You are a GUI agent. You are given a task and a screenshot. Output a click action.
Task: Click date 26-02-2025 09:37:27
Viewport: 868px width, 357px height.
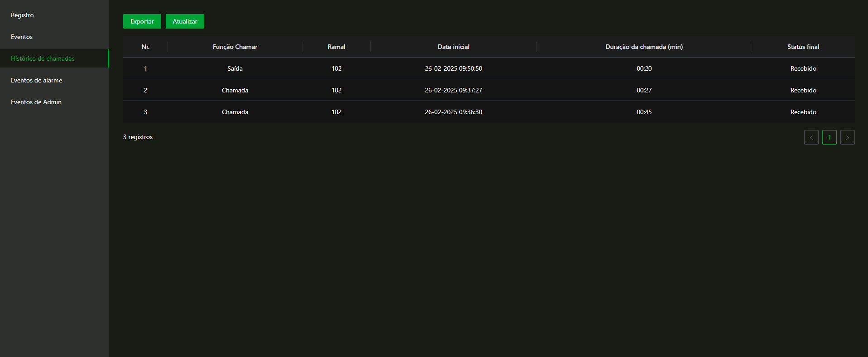coord(454,90)
